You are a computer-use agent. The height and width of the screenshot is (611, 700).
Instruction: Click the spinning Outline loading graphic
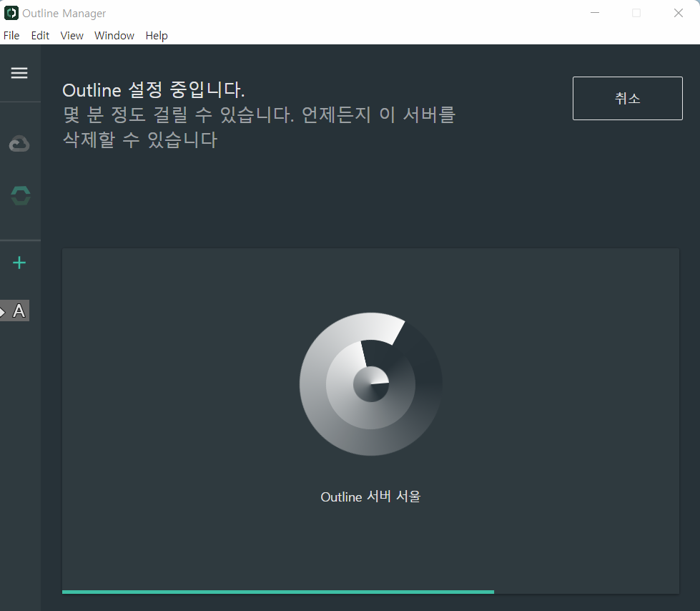pos(370,384)
